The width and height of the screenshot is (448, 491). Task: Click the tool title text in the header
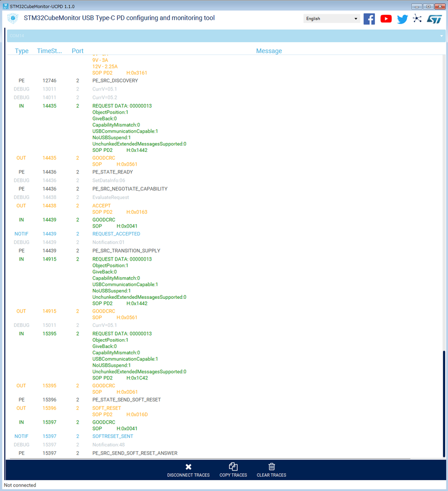pyautogui.click(x=119, y=18)
